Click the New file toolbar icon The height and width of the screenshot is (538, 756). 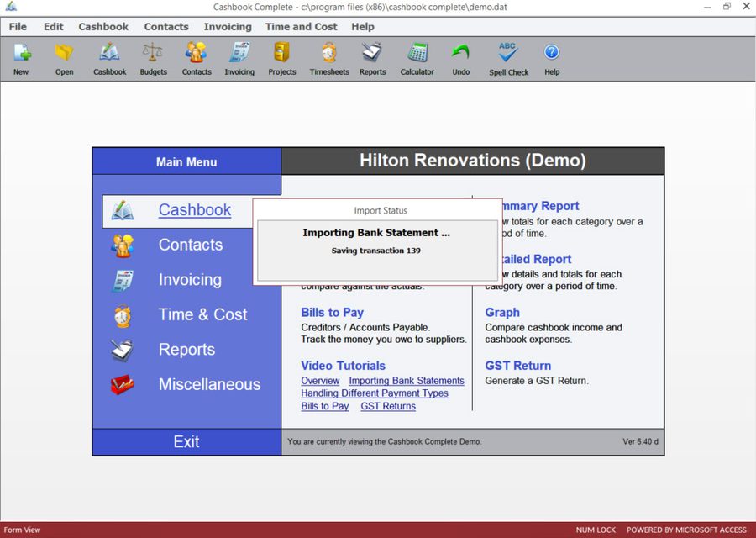pyautogui.click(x=22, y=52)
